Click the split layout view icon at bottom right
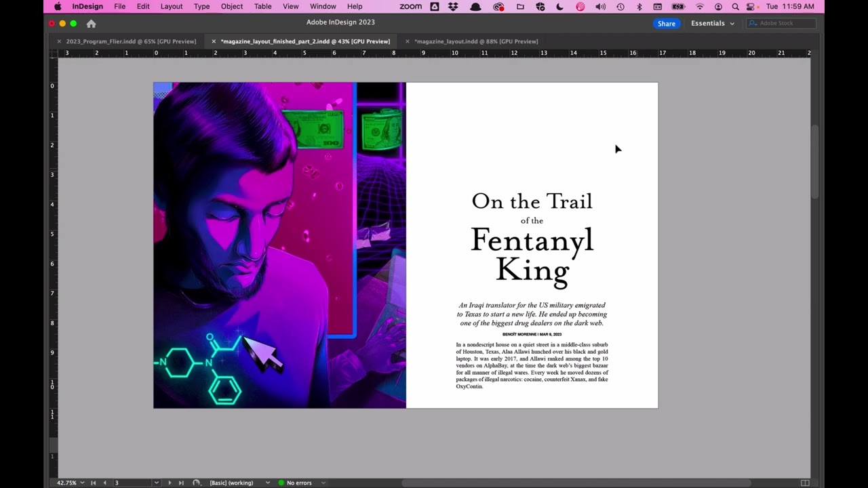This screenshot has height=488, width=868. point(805,483)
